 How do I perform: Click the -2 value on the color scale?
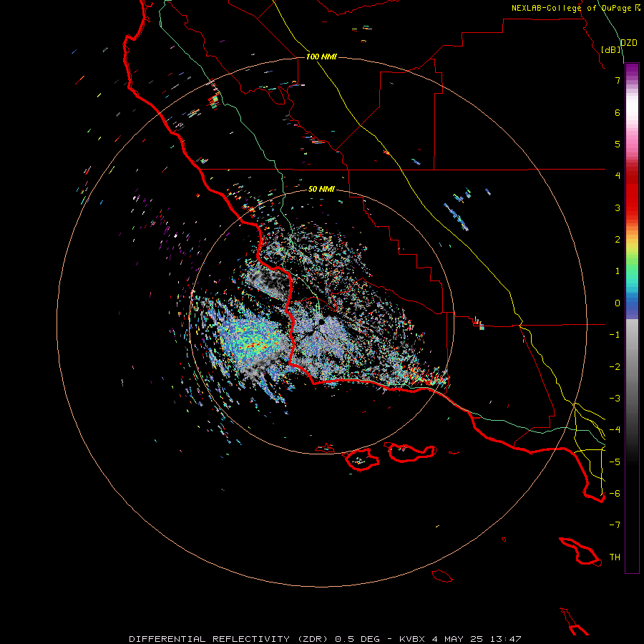[x=615, y=367]
